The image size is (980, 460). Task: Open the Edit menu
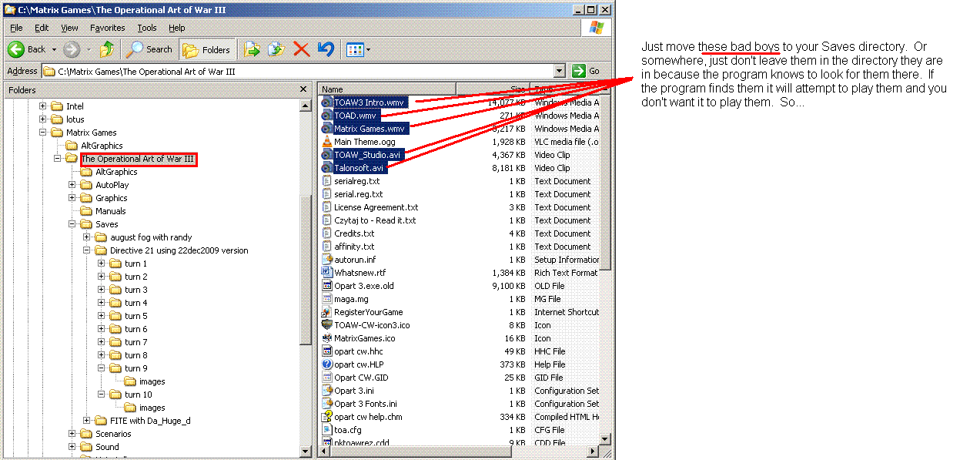click(x=42, y=28)
